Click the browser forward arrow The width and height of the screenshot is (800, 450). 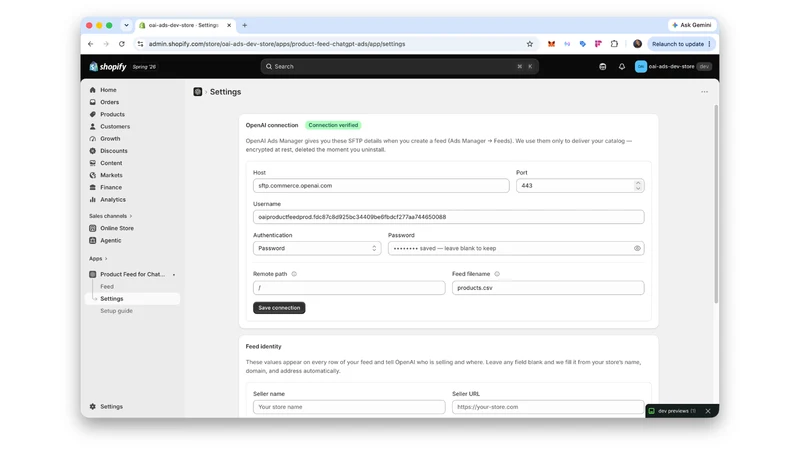(106, 44)
